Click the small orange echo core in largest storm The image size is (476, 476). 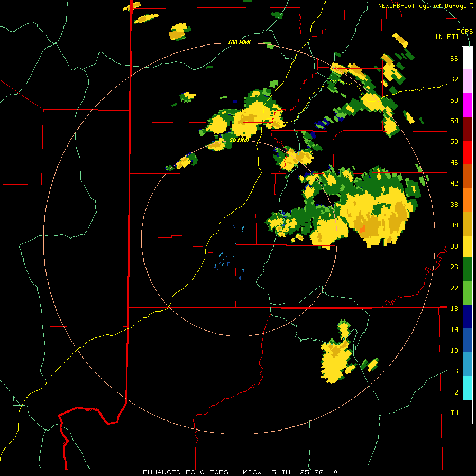pyautogui.click(x=362, y=228)
